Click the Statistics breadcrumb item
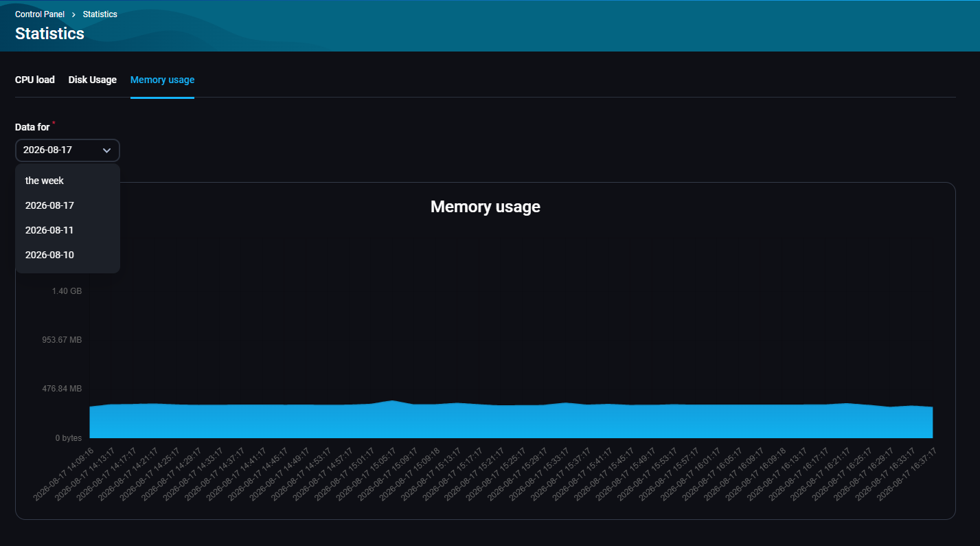Image resolution: width=980 pixels, height=546 pixels. click(x=100, y=14)
